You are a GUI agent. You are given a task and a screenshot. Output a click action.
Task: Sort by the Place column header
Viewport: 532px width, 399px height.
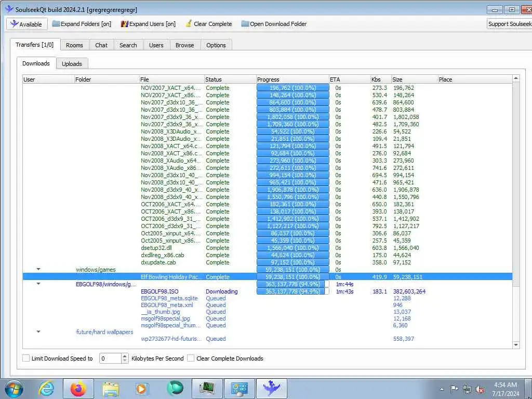point(475,79)
